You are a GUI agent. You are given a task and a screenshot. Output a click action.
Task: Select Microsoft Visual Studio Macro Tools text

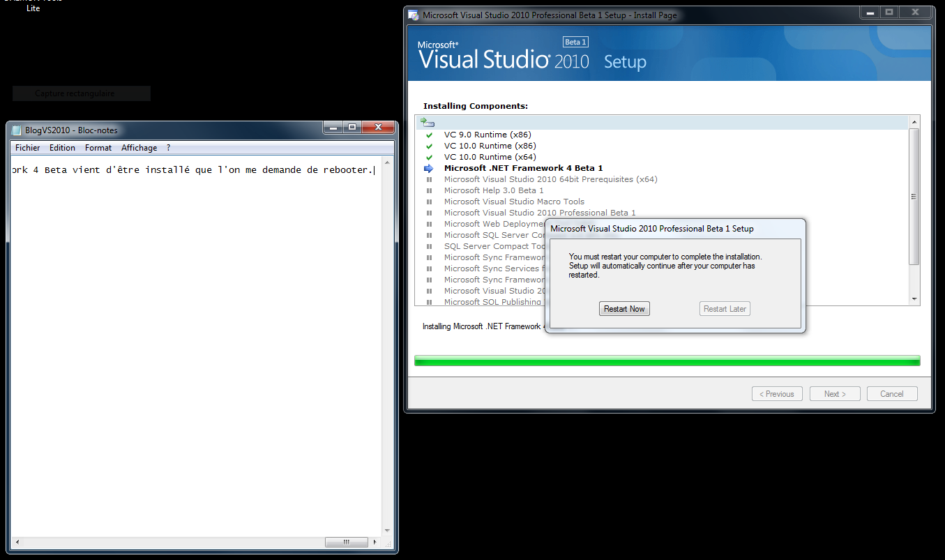tap(514, 202)
